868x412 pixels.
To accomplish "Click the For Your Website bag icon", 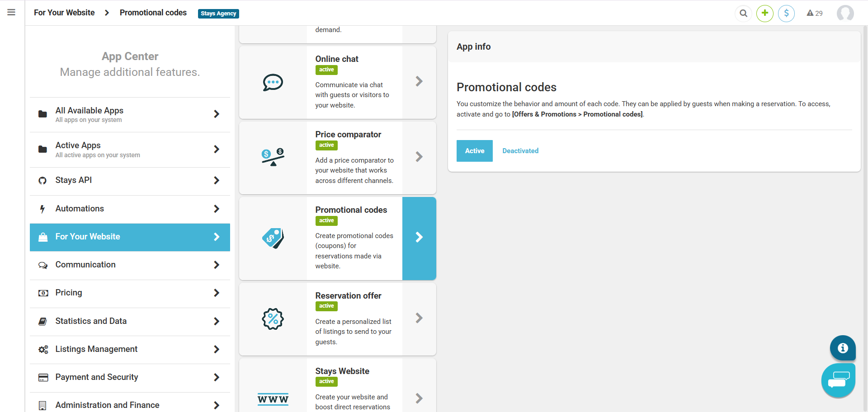I will pyautogui.click(x=43, y=237).
